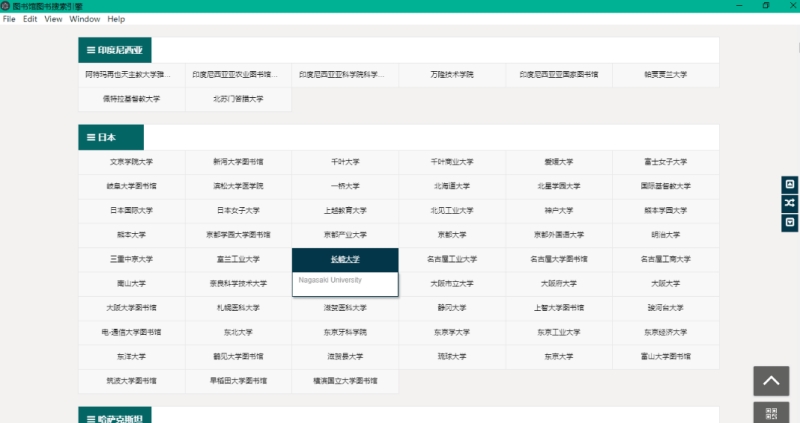The height and width of the screenshot is (423, 800).
Task: Open 新潟大学图书馆 link
Action: 238,162
